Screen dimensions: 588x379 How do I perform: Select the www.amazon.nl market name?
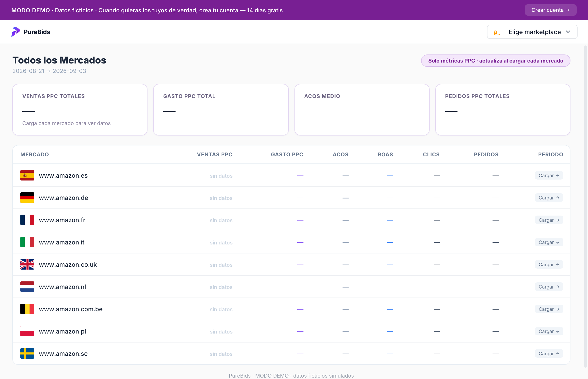click(x=62, y=287)
